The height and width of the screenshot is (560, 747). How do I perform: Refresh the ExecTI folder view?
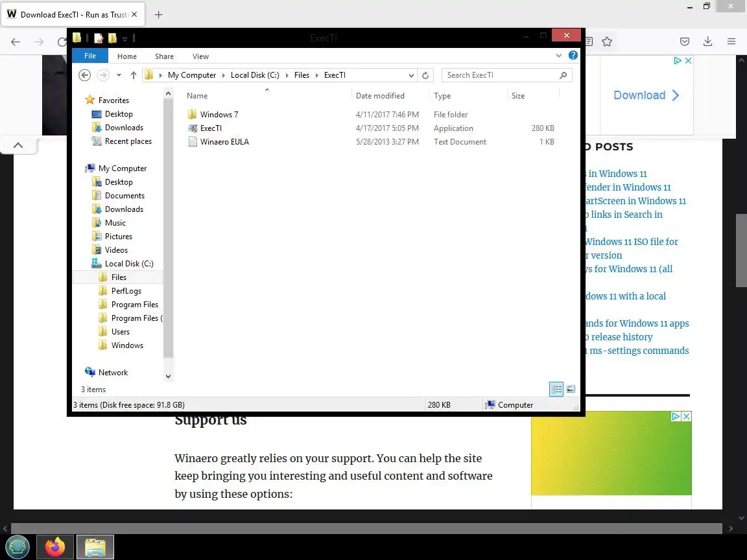coord(425,75)
